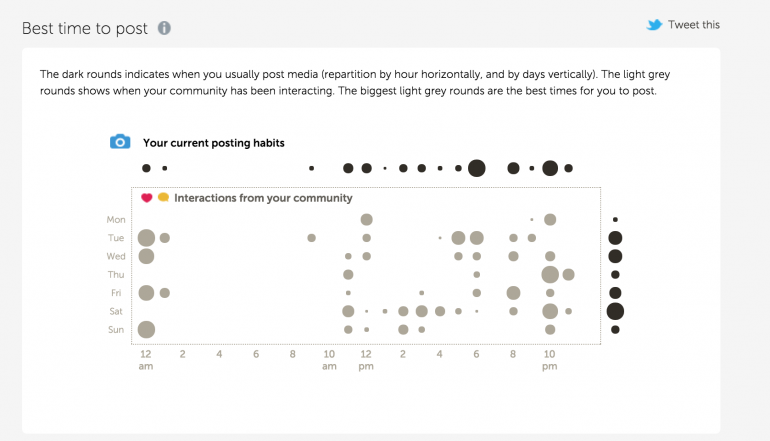Click the Interactions from your community label
Viewport: 770px width, 441px height.
263,198
